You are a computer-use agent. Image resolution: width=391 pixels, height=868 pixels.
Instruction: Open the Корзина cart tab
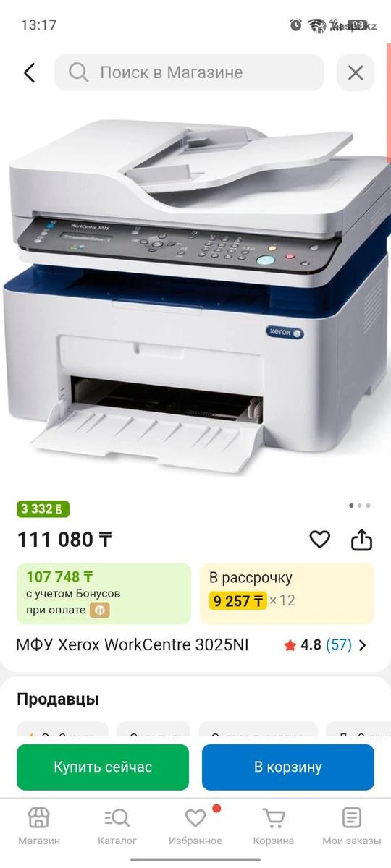pos(274,826)
